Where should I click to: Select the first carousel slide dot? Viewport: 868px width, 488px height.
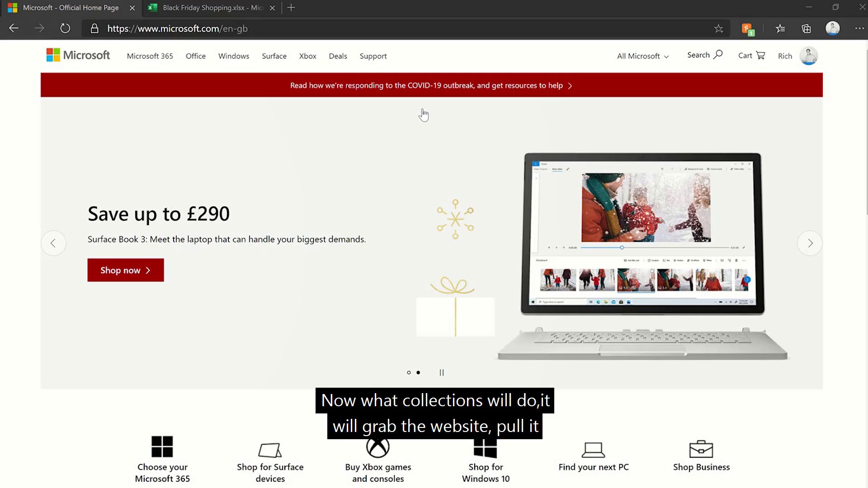[x=409, y=372]
